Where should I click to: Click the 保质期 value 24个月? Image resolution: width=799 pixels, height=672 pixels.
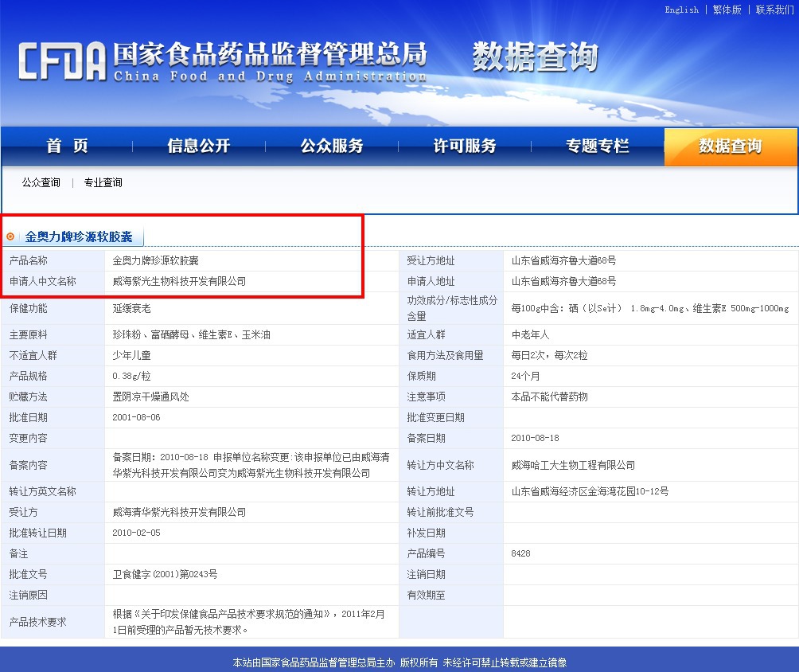click(525, 377)
